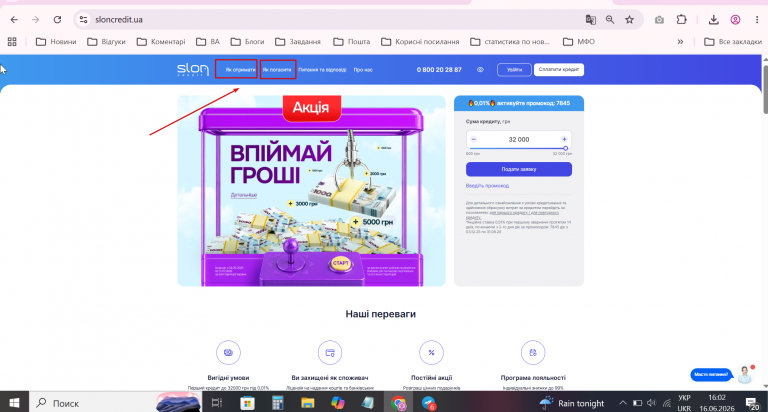
Task: Submit with the 'Подати заявку' button
Action: click(519, 169)
